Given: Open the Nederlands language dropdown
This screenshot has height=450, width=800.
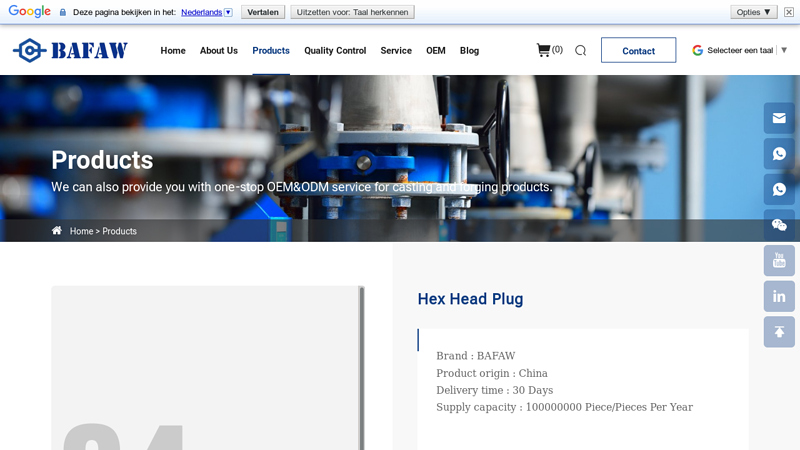Looking at the screenshot, I should pyautogui.click(x=207, y=12).
